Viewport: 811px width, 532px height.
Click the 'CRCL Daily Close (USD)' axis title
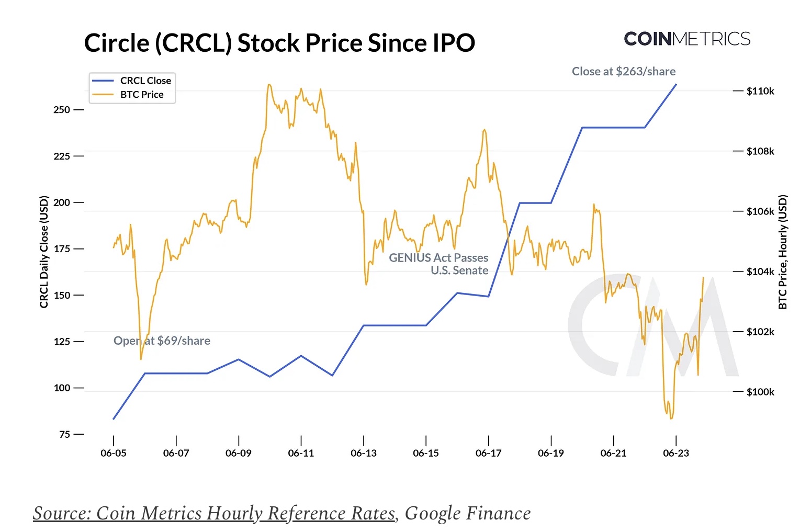[x=44, y=252]
